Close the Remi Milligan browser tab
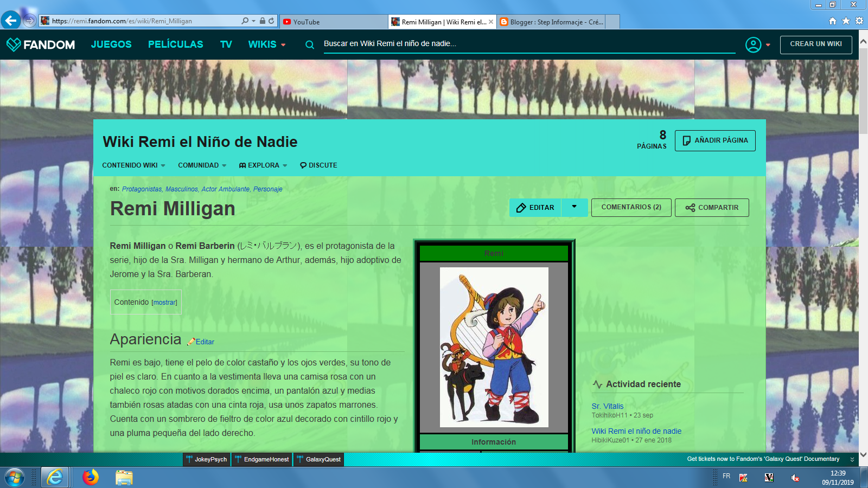This screenshot has width=868, height=488. [491, 22]
